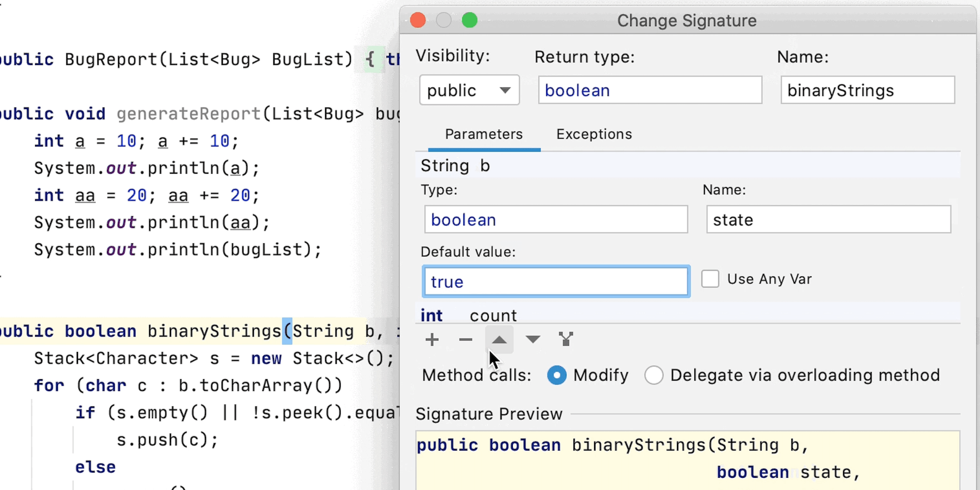Open the Visibility dropdown

click(469, 90)
